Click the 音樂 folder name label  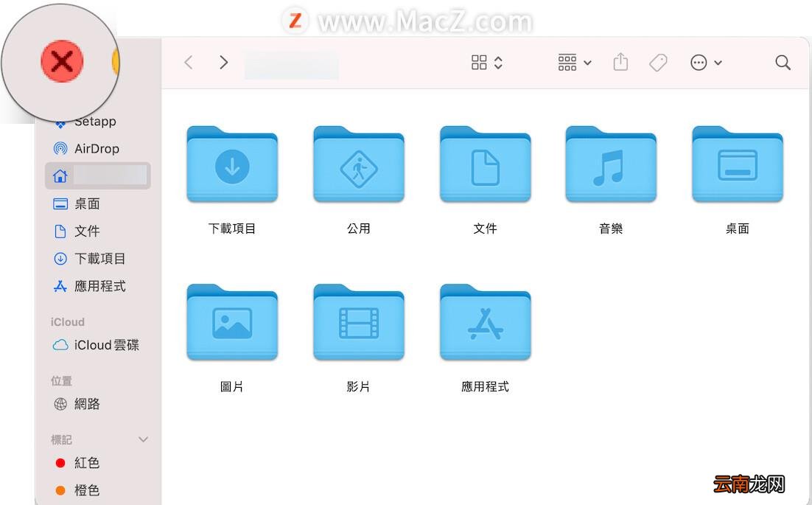pos(611,229)
